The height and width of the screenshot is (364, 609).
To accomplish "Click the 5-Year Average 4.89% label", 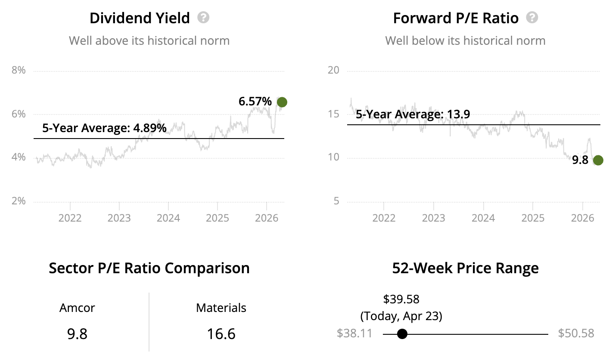I will (x=104, y=128).
